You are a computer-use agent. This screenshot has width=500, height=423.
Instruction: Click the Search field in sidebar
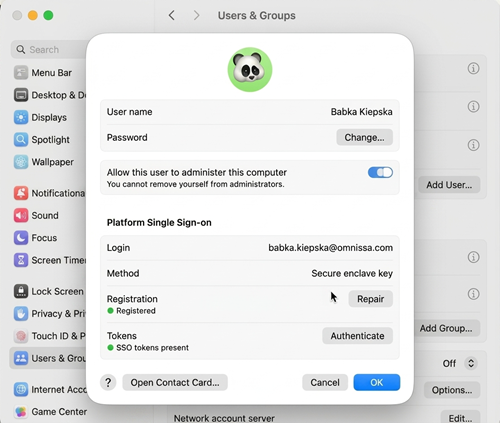tap(50, 49)
